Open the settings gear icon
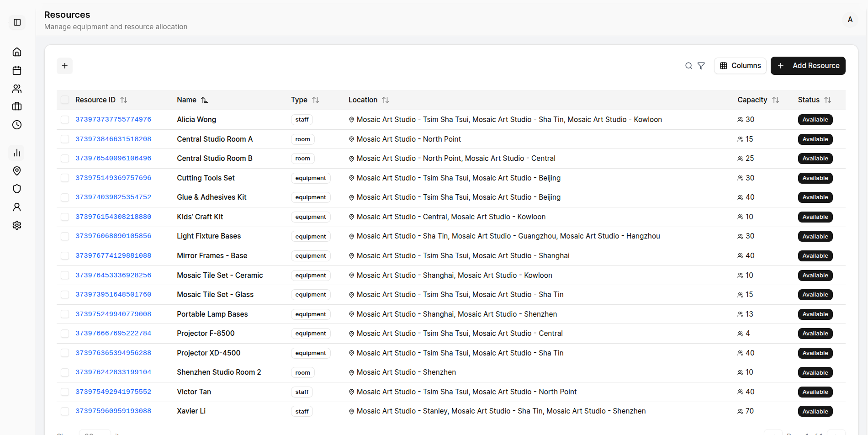868x435 pixels. coord(17,225)
